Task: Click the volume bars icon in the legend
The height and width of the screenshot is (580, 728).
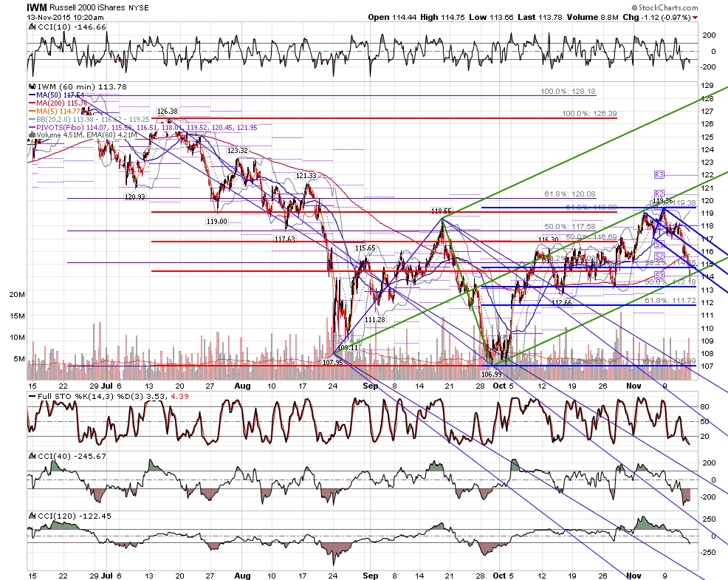Action: coord(32,134)
